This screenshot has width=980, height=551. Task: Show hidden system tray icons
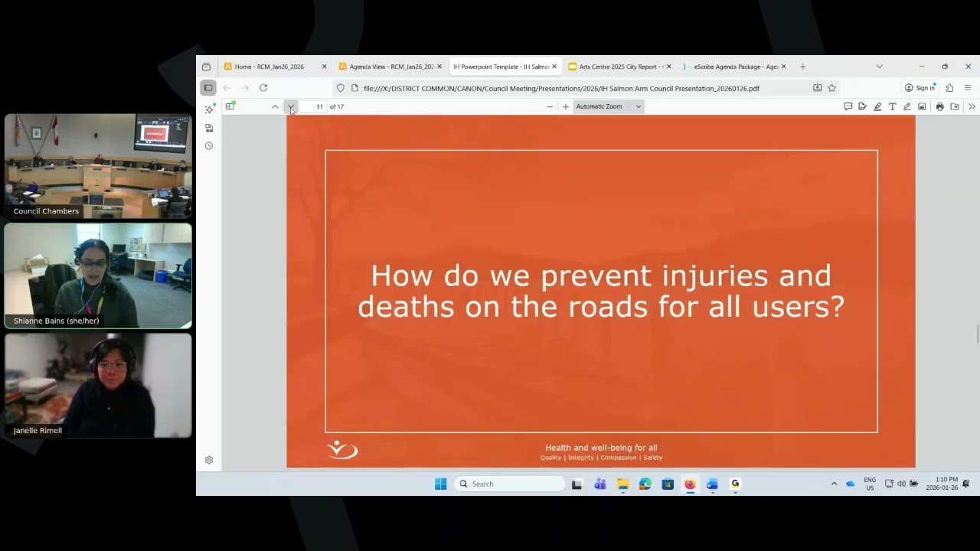tap(834, 484)
